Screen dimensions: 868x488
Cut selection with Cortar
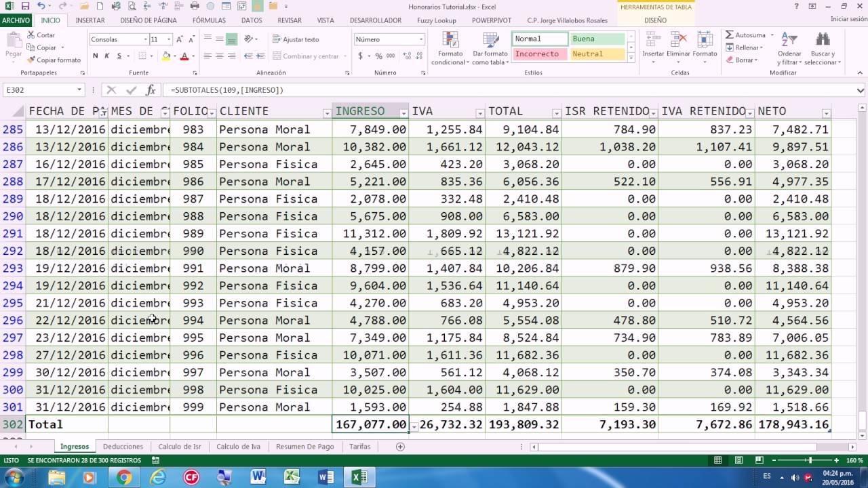[41, 35]
